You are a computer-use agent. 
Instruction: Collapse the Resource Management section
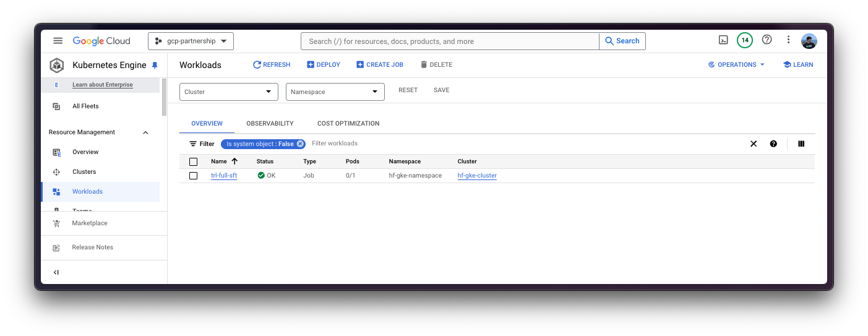pyautogui.click(x=145, y=132)
